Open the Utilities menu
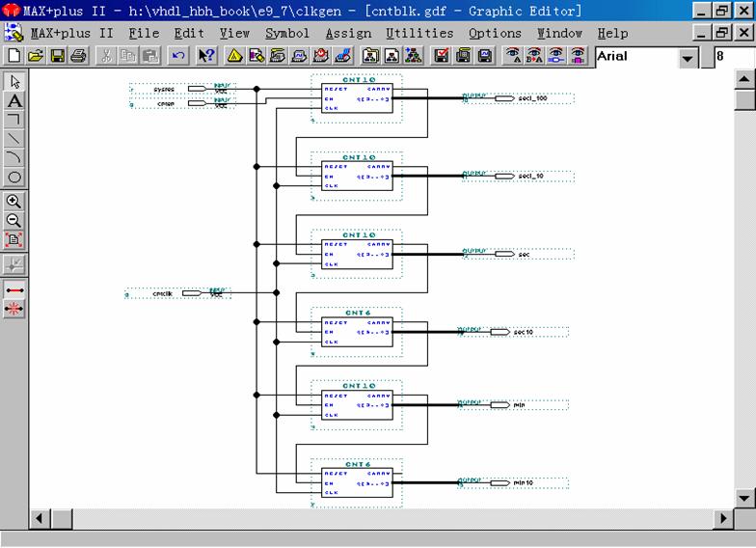The height and width of the screenshot is (548, 756). click(419, 33)
